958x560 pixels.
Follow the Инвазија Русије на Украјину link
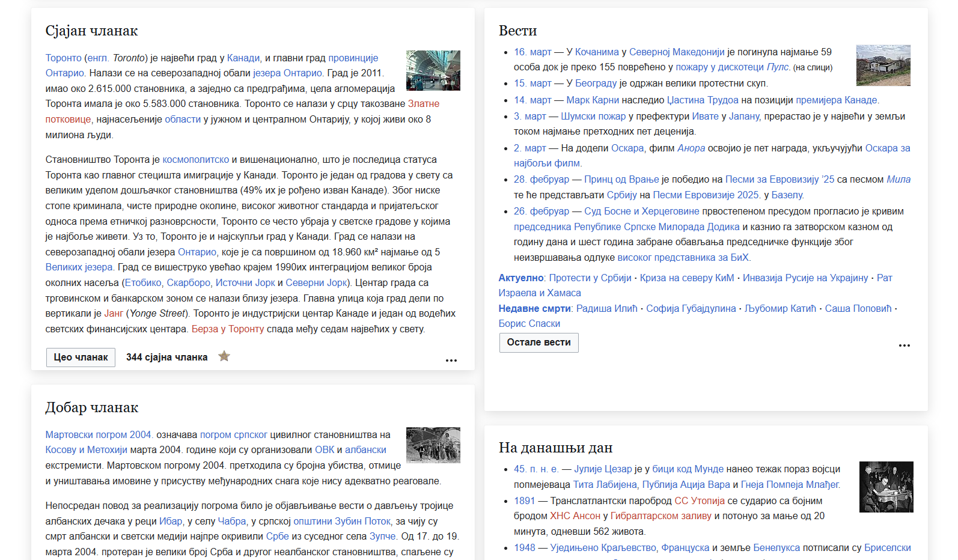click(805, 278)
